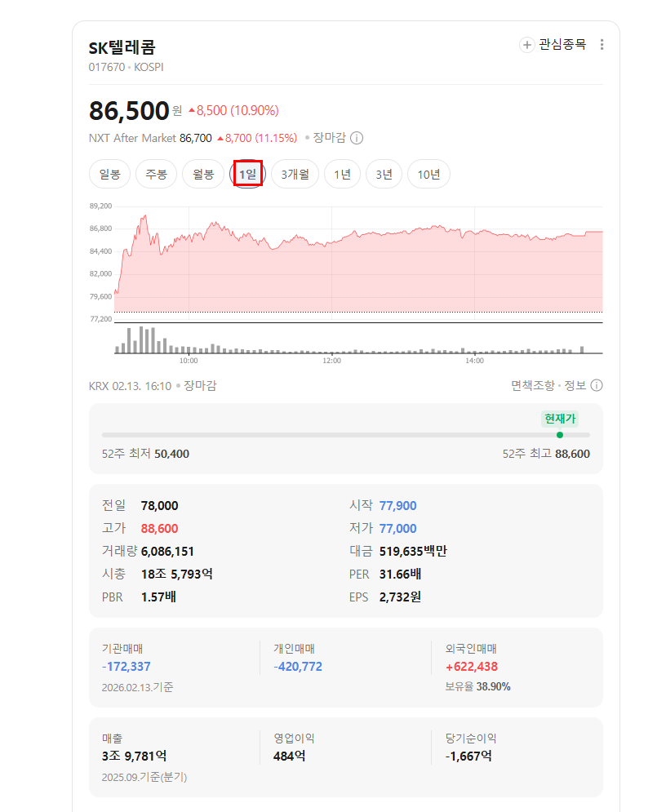
Task: Click 52주 최저 50,400 value
Action: 172,455
